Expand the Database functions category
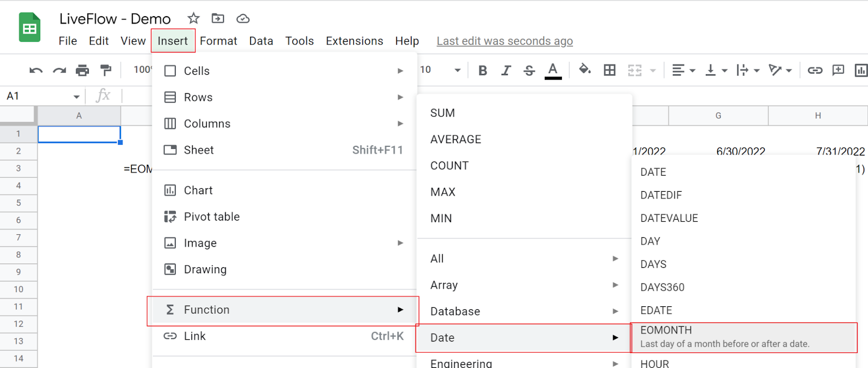The width and height of the screenshot is (868, 368). (524, 311)
